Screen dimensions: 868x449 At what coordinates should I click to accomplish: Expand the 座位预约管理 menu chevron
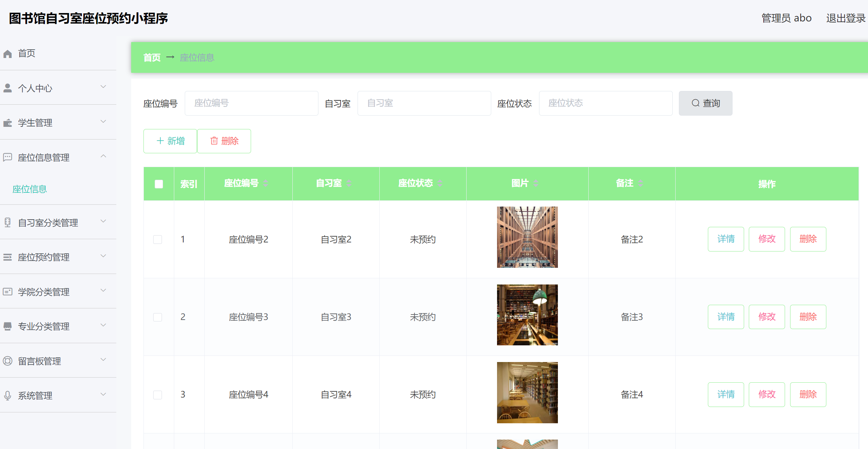(x=103, y=256)
